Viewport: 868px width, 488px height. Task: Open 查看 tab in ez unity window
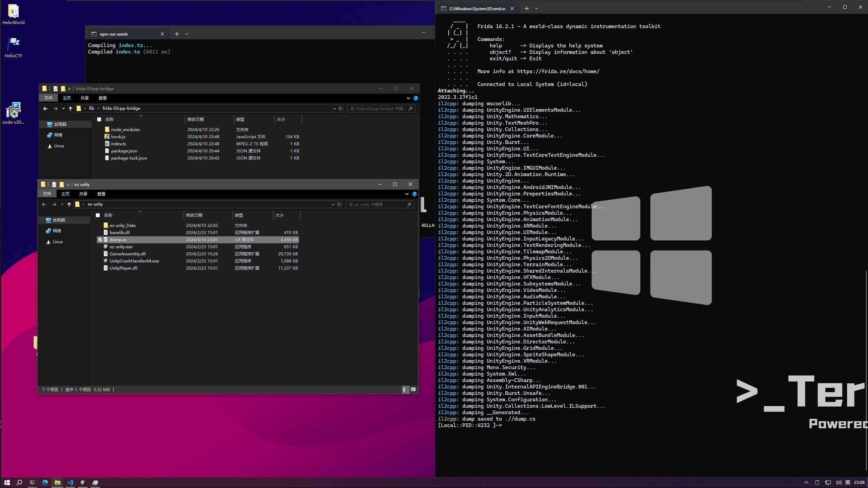coord(101,194)
